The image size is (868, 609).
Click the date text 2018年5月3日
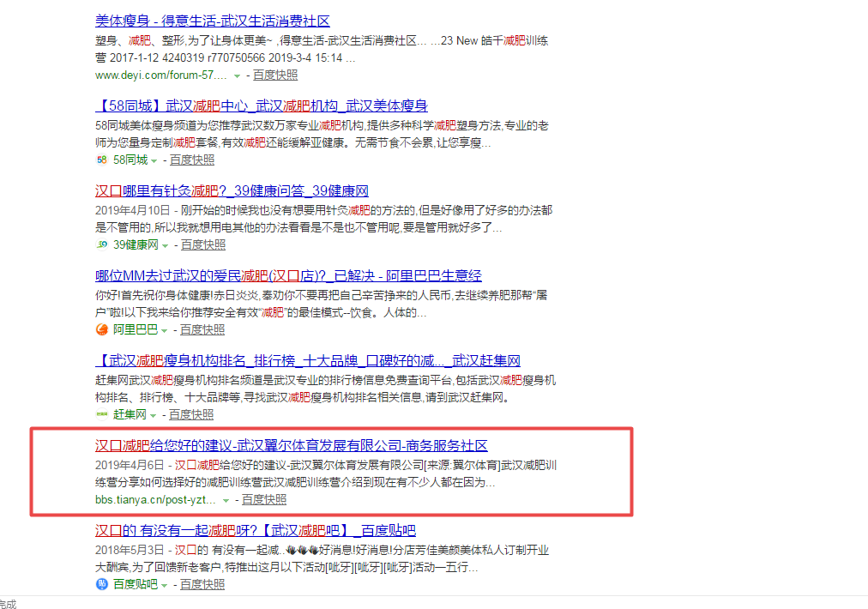[130, 551]
